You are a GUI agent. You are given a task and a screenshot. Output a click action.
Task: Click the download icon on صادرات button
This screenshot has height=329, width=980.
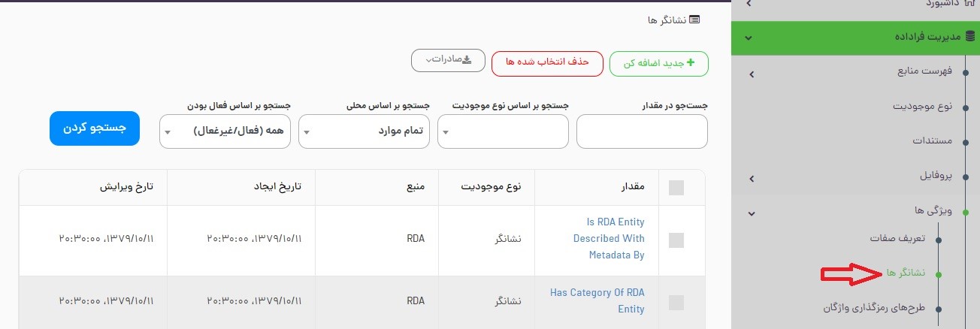click(x=467, y=60)
